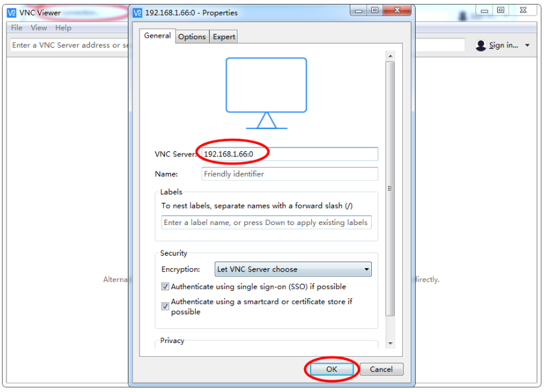Maximize the VNC Viewer main window
The width and height of the screenshot is (546, 392).
tap(500, 11)
